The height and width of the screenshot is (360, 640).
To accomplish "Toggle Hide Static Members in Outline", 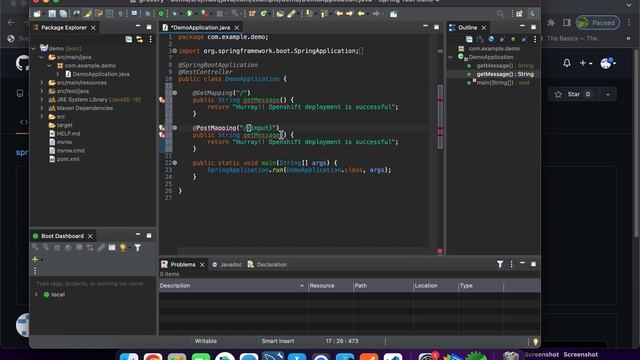I will coord(502,39).
